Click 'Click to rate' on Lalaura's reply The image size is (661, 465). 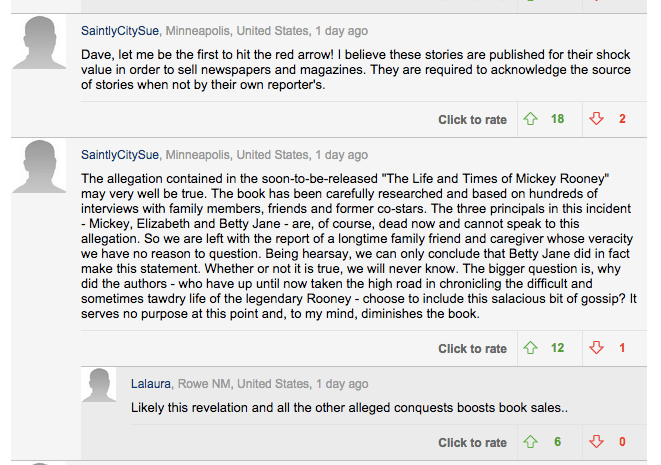point(472,443)
